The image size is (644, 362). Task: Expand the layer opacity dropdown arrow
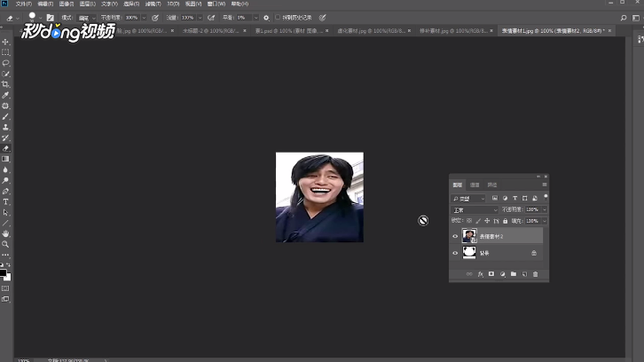click(544, 209)
